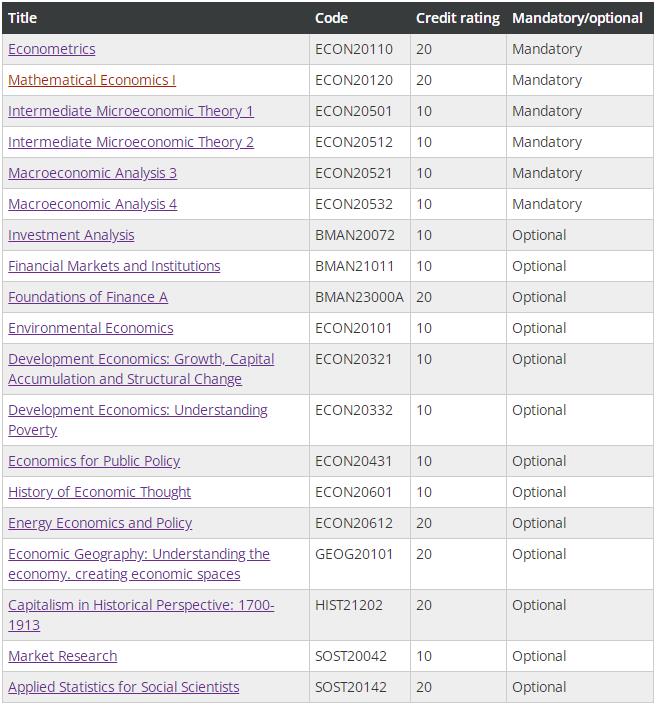This screenshot has width=656, height=705.
Task: Click the Credit rating column header
Action: point(458,18)
